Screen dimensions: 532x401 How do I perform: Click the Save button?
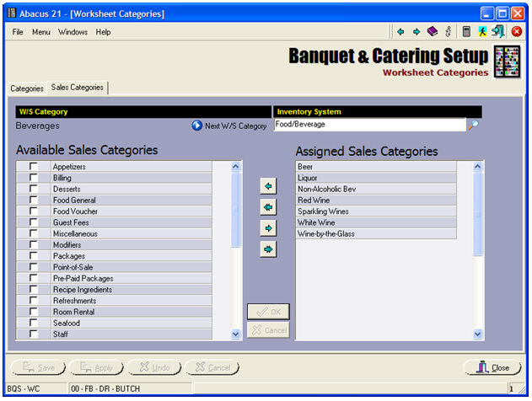coord(38,367)
